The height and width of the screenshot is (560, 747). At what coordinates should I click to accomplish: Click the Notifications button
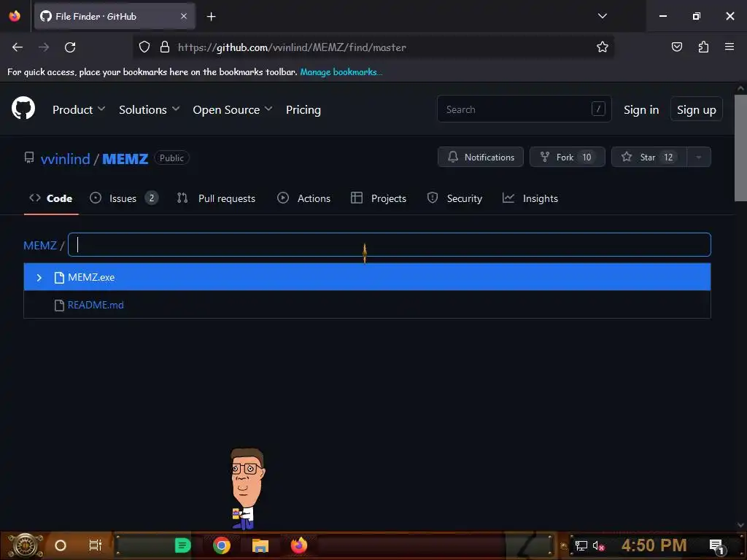[480, 157]
